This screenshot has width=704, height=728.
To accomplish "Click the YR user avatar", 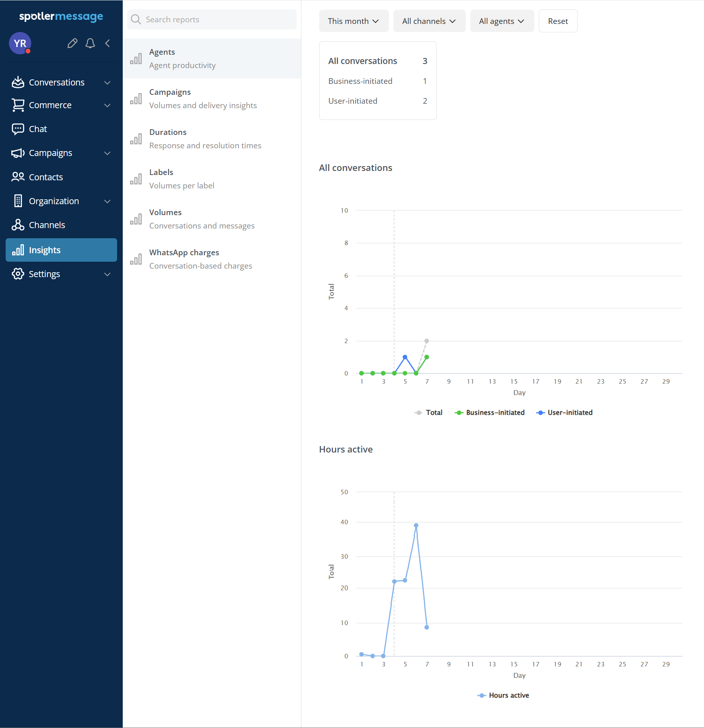I will click(20, 43).
